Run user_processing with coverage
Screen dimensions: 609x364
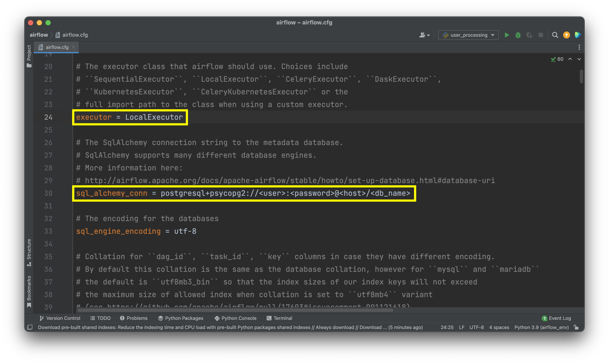click(x=529, y=35)
